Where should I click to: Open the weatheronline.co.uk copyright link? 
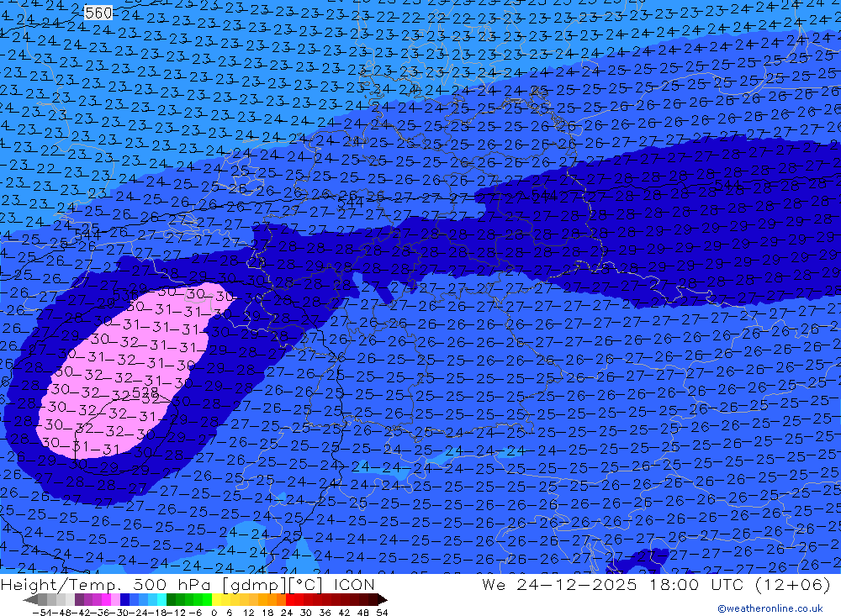pos(770,608)
